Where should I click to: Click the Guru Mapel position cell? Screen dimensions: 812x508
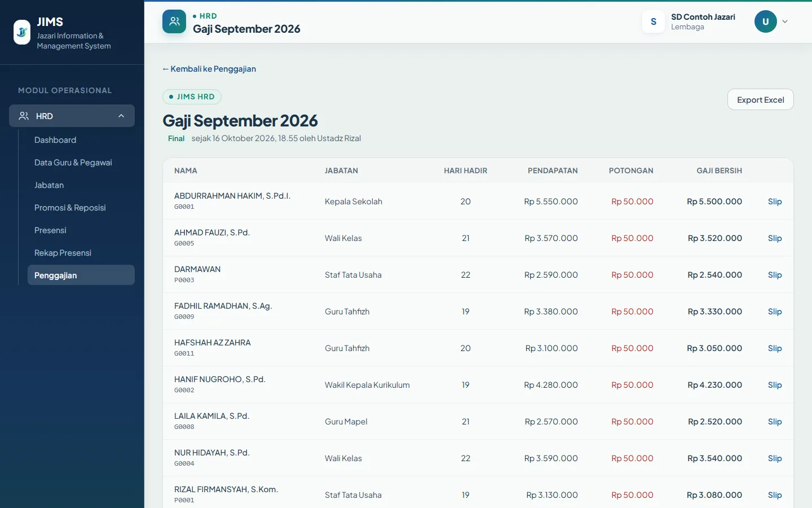pyautogui.click(x=346, y=422)
